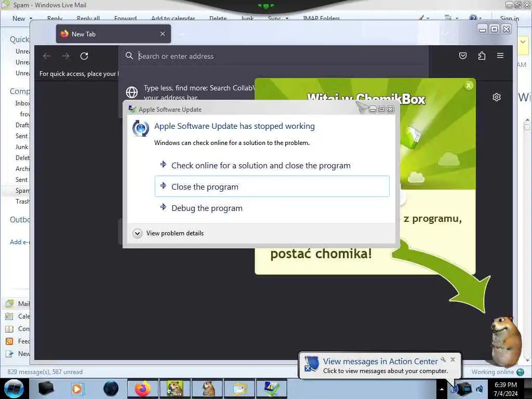Switch to Calendar view in Live Mail
The image size is (532, 399).
[17, 316]
